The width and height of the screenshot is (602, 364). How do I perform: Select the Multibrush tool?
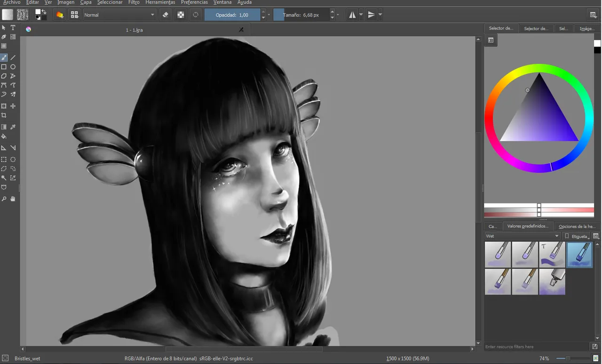click(13, 94)
